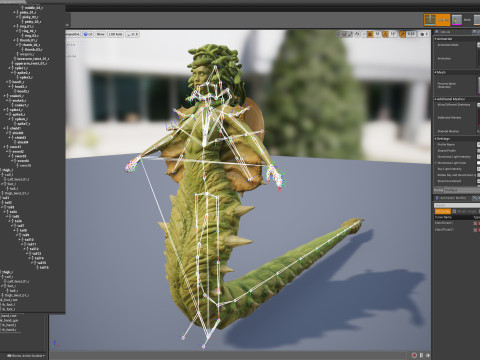Toggle world/local coordinate system icon
Screen dimensions: 480x360
coord(357,34)
